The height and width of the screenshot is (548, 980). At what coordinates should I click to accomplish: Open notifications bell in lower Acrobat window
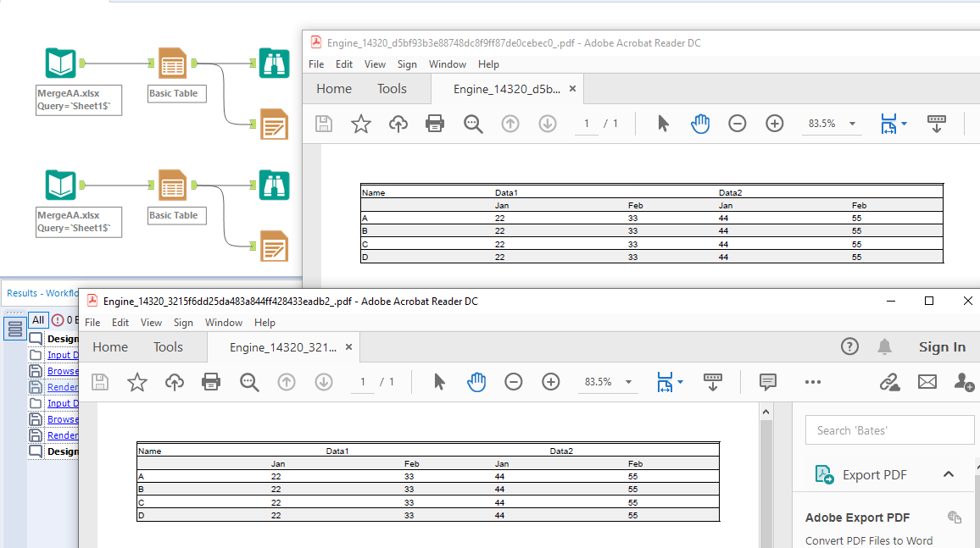[885, 346]
